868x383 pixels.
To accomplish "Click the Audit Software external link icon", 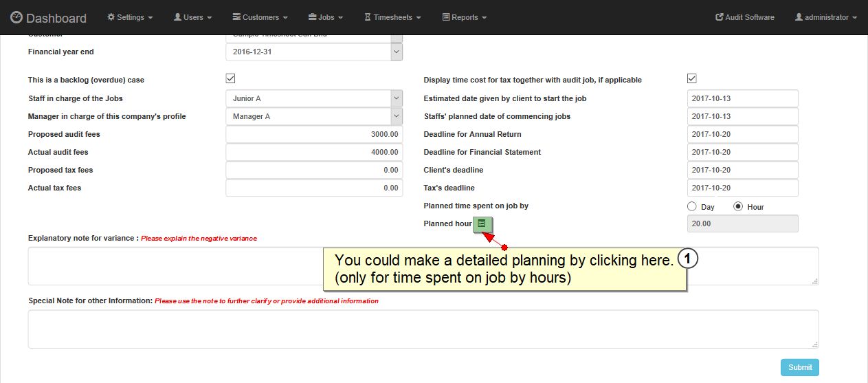I will click(719, 17).
